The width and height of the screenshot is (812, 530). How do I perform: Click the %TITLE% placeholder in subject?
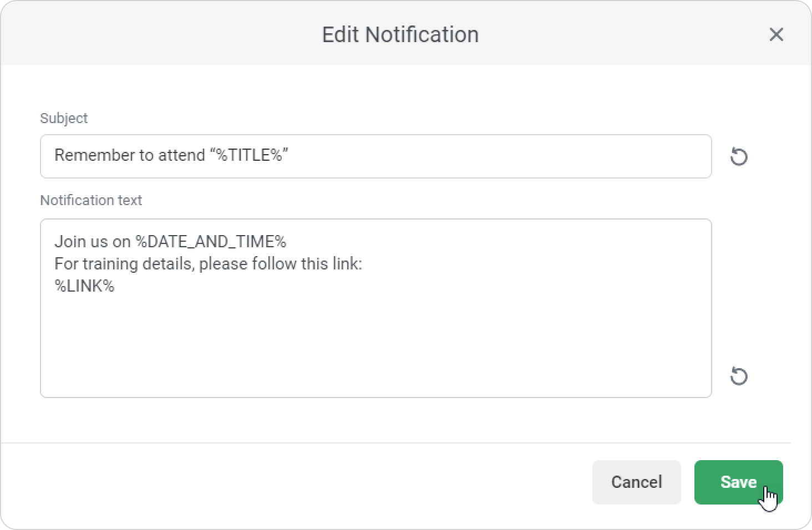[249, 155]
